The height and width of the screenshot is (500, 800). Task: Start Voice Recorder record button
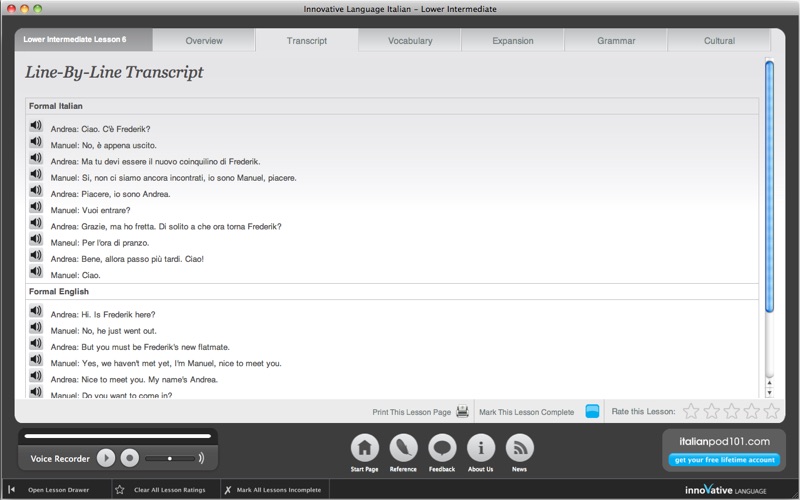(x=130, y=458)
